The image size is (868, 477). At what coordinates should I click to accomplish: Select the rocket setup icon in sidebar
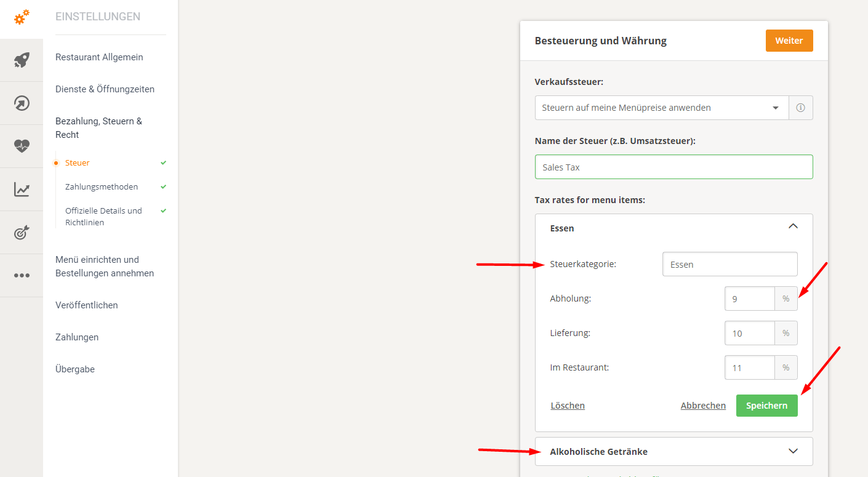21,60
